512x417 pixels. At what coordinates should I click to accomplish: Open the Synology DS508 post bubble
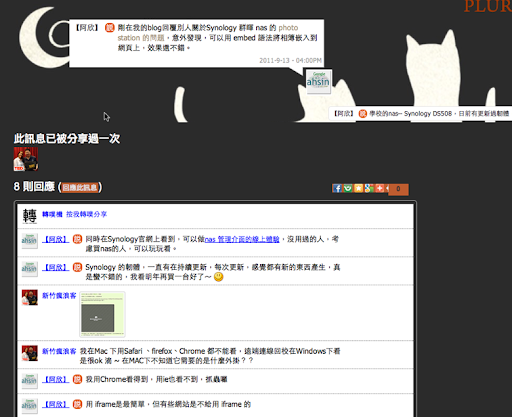tap(421, 114)
